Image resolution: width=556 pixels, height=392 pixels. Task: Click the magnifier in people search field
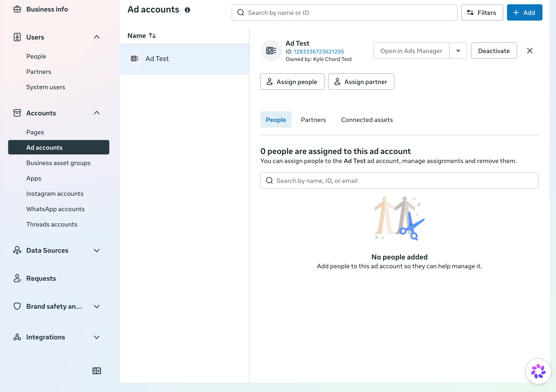click(269, 180)
